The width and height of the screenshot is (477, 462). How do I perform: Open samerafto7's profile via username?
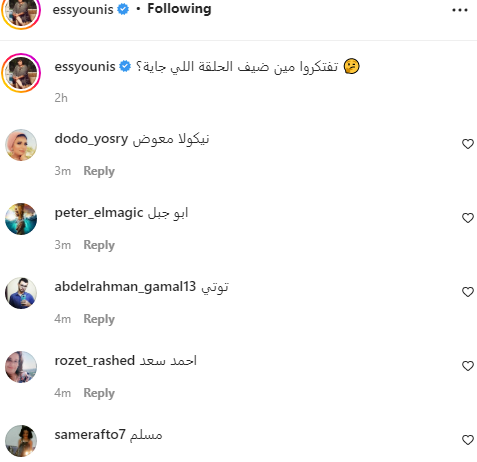(x=90, y=435)
